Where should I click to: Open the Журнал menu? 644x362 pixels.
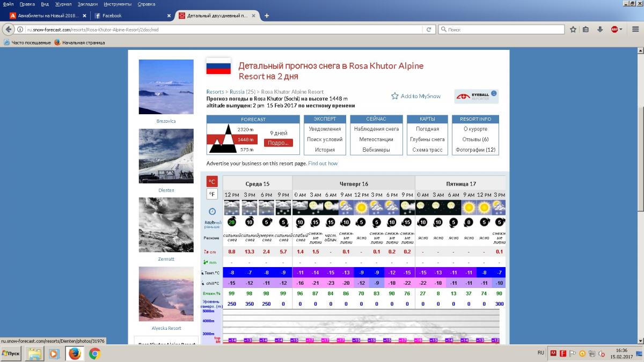pyautogui.click(x=63, y=4)
